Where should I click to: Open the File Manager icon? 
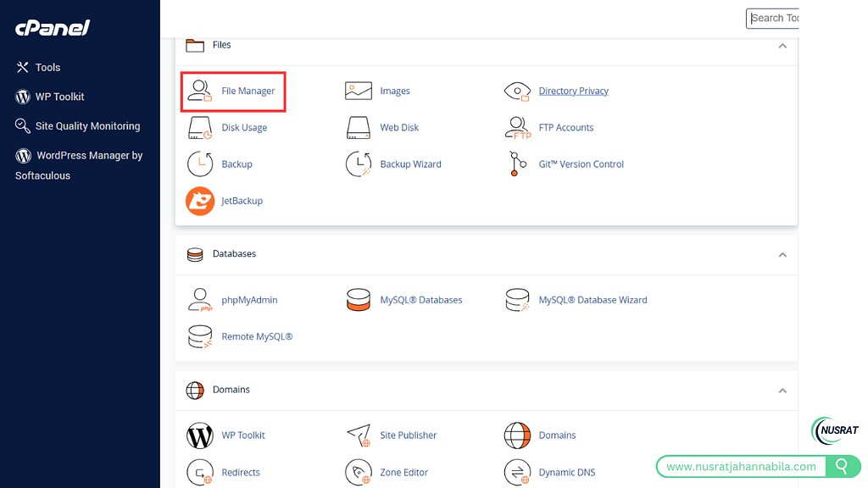click(200, 91)
